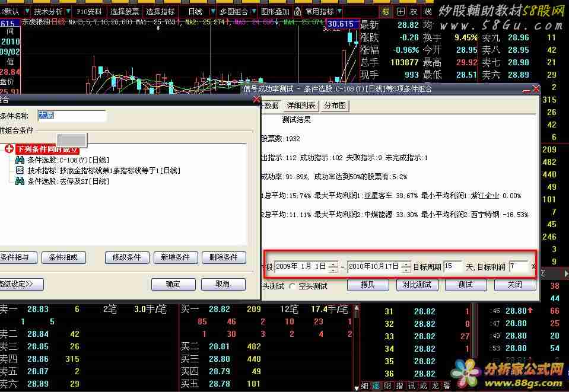Open the 细 bottom panel tab
The height and width of the screenshot is (392, 569).
pos(365,386)
